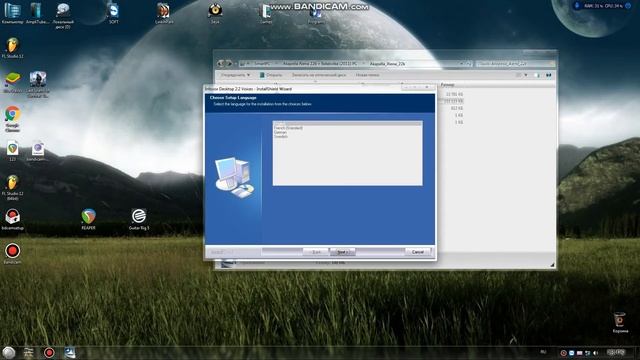The height and width of the screenshot is (360, 640).
Task: Click the Next button in wizard
Action: click(342, 252)
